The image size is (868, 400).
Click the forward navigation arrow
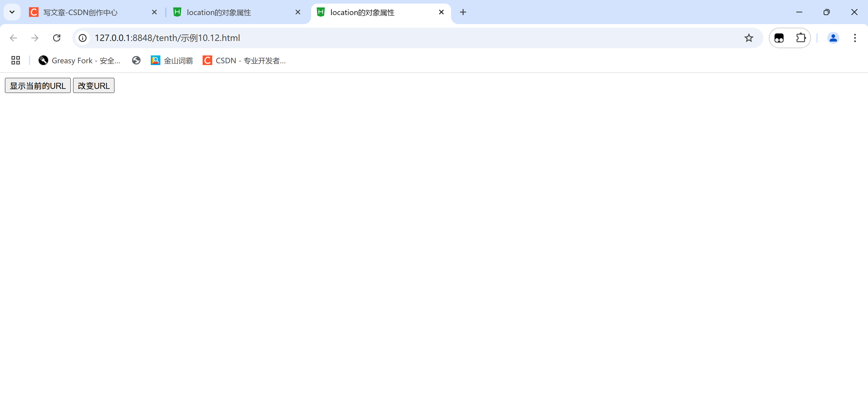(x=35, y=38)
